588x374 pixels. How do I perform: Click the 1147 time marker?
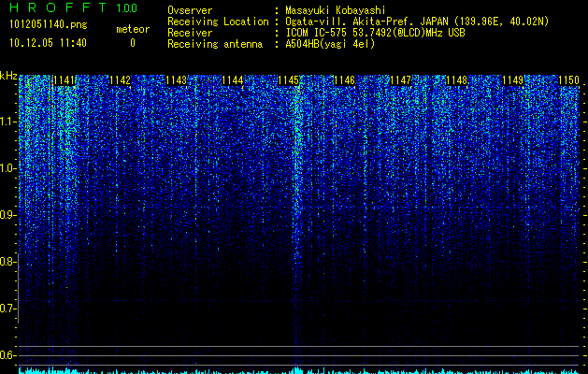[x=400, y=80]
